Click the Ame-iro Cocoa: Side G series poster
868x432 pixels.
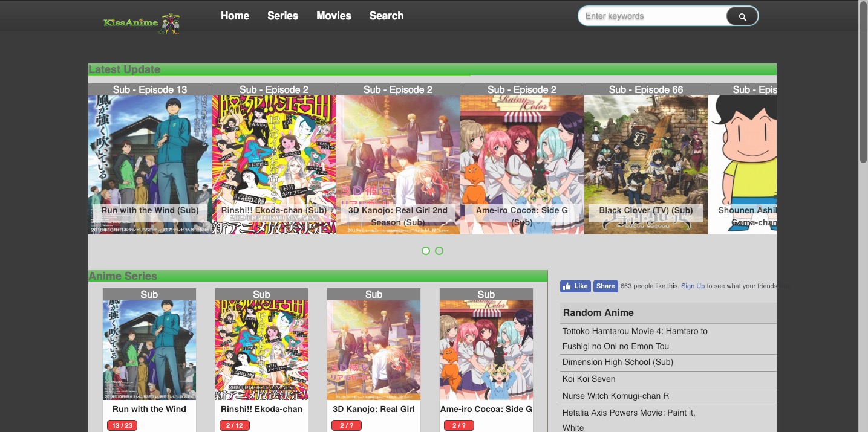click(486, 350)
